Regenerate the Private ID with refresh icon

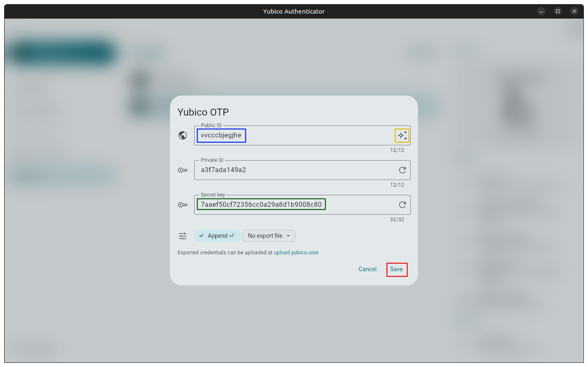pos(402,170)
